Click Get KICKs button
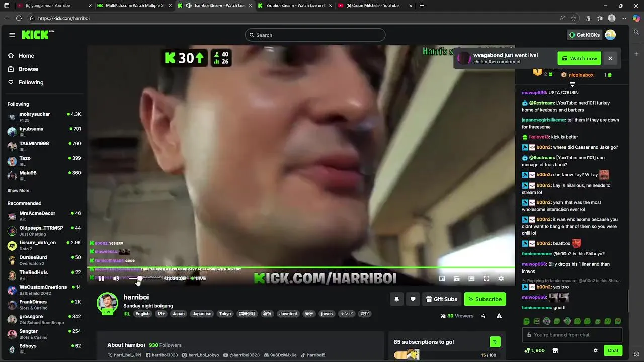 pyautogui.click(x=584, y=35)
